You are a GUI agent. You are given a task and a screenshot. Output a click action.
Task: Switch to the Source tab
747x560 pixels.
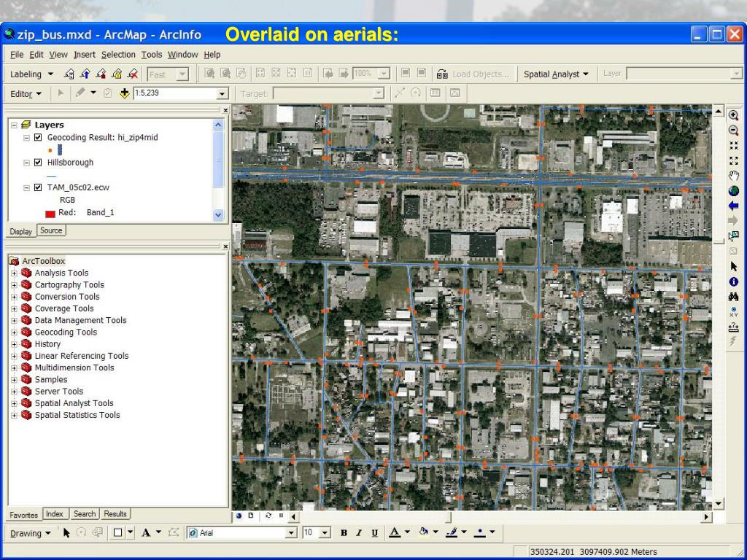point(51,230)
